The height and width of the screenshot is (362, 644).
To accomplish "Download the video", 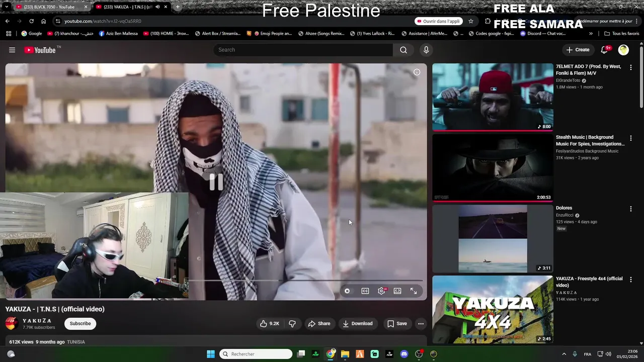I will [x=357, y=324].
